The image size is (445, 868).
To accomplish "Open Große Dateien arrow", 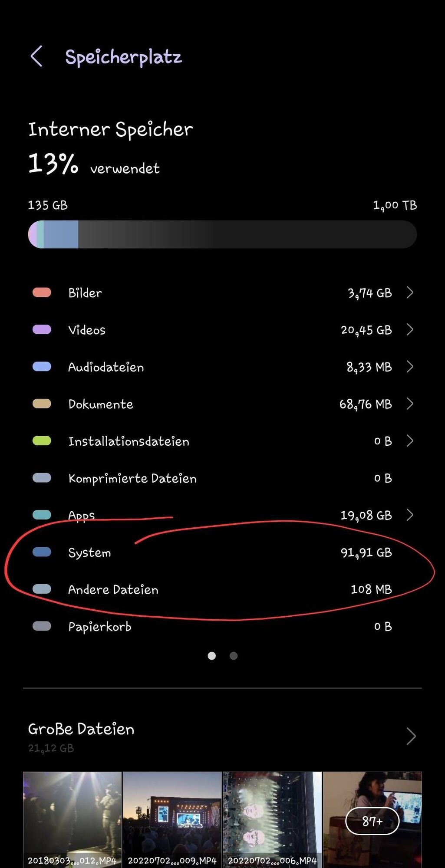I will [411, 736].
